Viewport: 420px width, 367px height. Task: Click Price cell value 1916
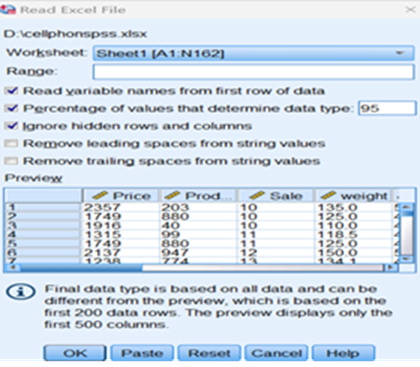pyautogui.click(x=102, y=225)
